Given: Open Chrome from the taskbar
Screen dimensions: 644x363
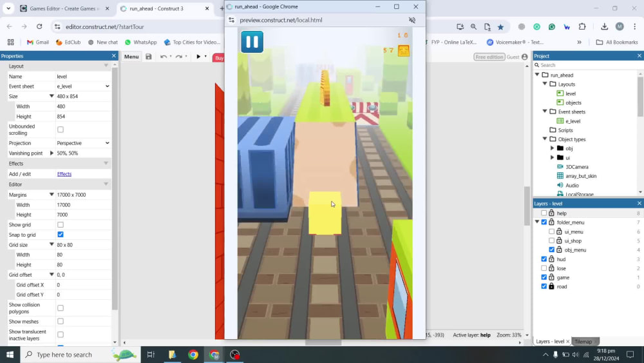Looking at the screenshot, I should click(x=193, y=355).
